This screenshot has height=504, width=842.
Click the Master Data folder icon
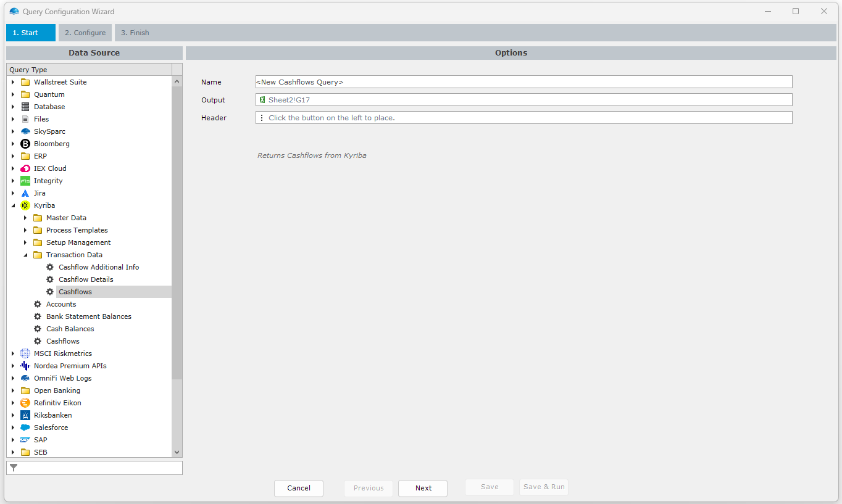tap(38, 218)
